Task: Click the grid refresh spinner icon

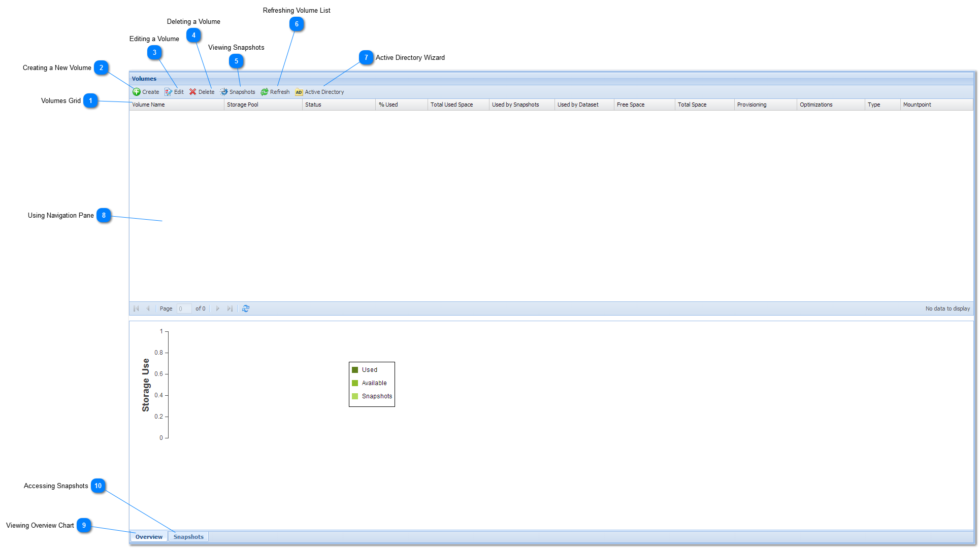Action: tap(246, 308)
